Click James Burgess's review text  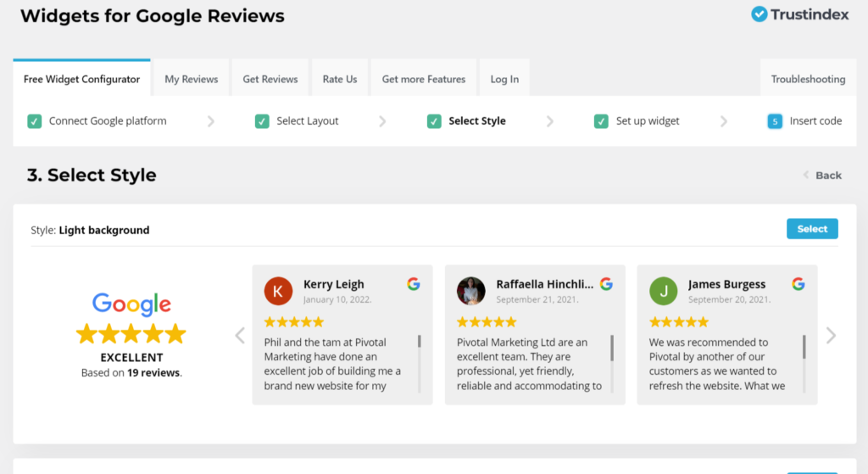pos(717,364)
